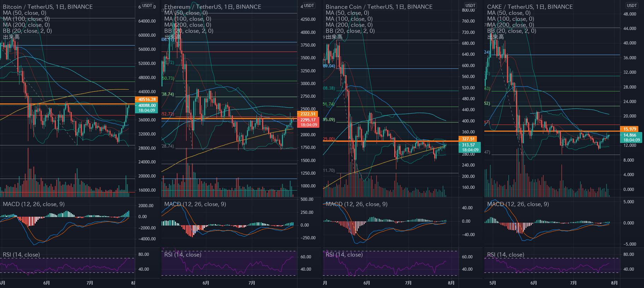644x288 pixels.
Task: Select BB (20, close, 2, 0) on Bitcoin chart
Action: pos(27,31)
